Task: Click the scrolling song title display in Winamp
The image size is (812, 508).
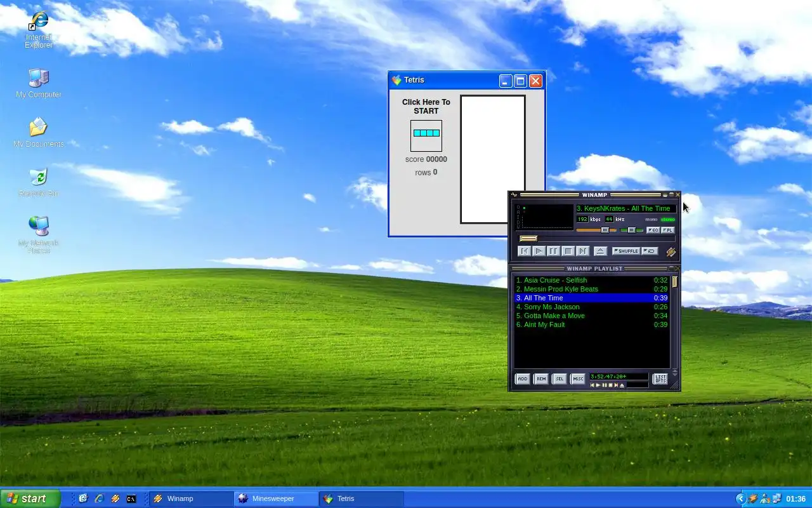Action: click(x=625, y=208)
